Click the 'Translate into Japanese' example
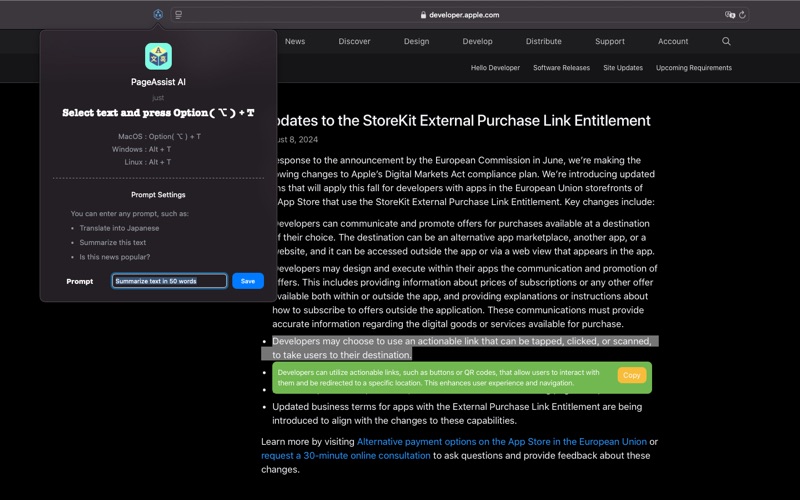800x500 pixels. (119, 228)
